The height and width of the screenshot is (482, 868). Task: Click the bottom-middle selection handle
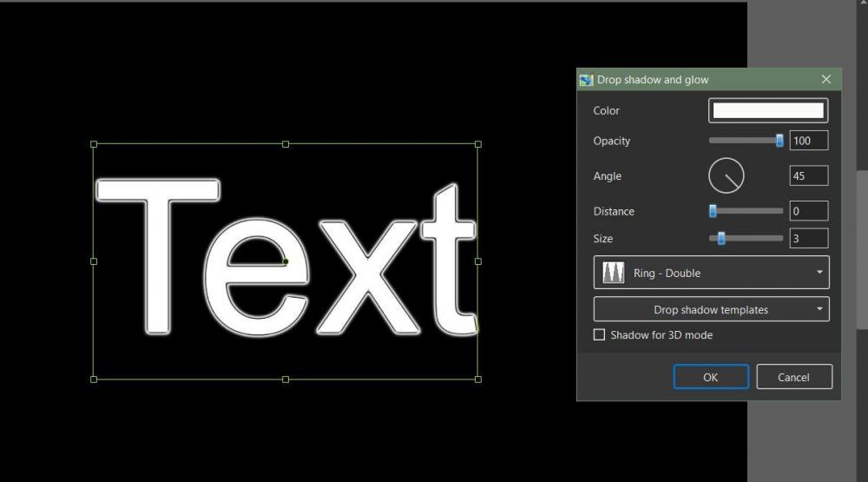tap(286, 380)
